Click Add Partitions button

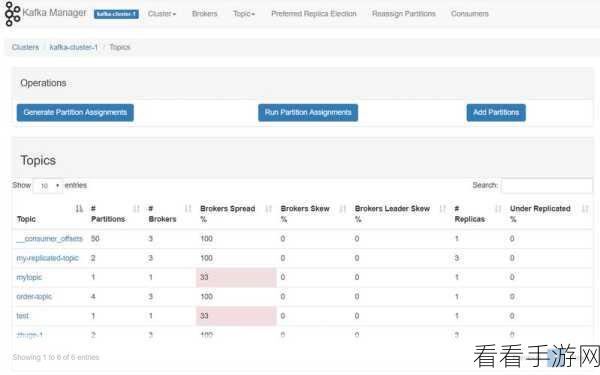coord(496,112)
